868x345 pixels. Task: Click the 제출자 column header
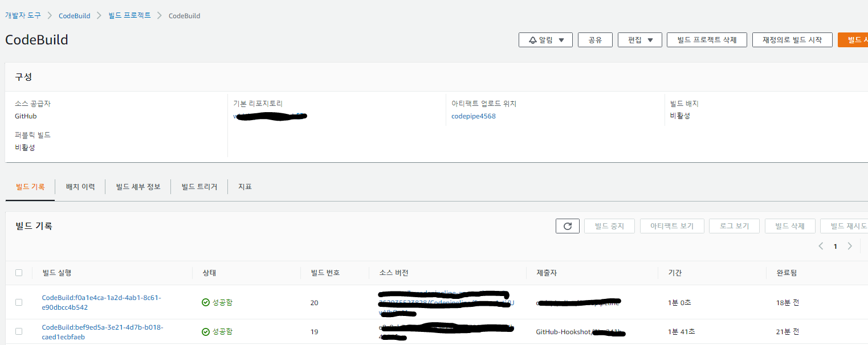click(547, 273)
